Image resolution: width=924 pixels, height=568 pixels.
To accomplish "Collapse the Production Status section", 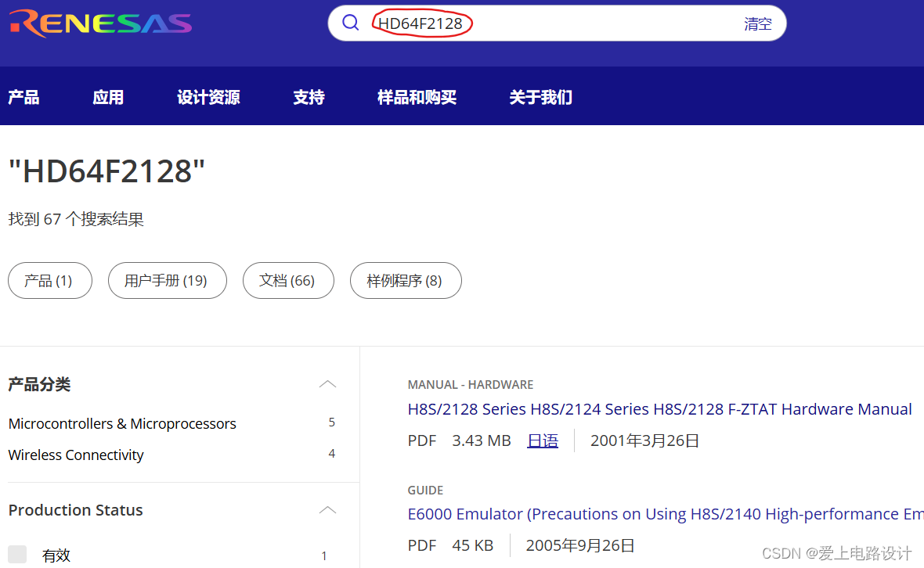I will point(327,509).
